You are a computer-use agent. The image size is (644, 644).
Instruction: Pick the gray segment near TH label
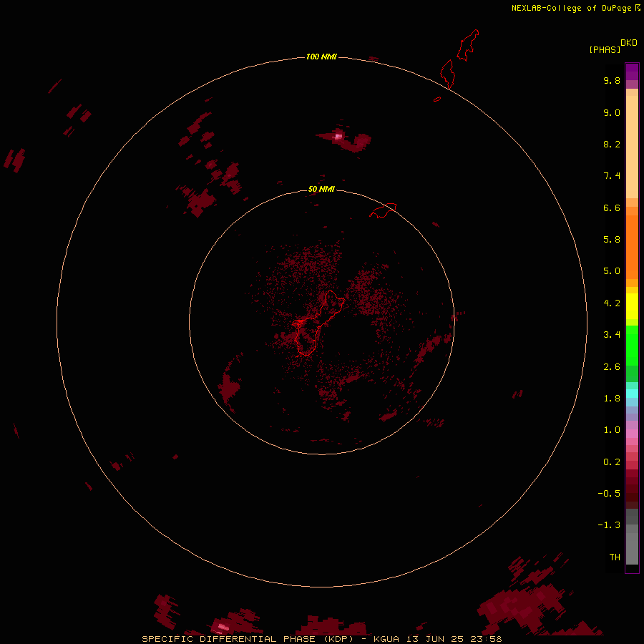pos(632,549)
